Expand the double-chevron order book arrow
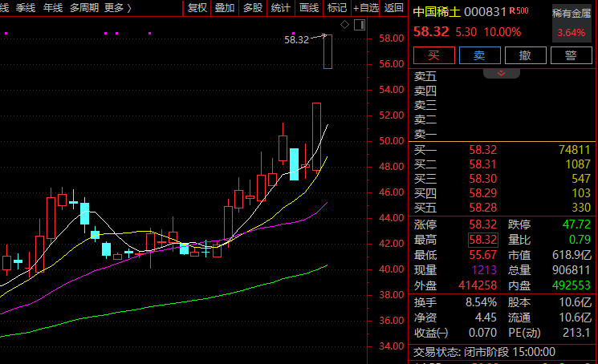This screenshot has height=364, width=598. pos(502,73)
